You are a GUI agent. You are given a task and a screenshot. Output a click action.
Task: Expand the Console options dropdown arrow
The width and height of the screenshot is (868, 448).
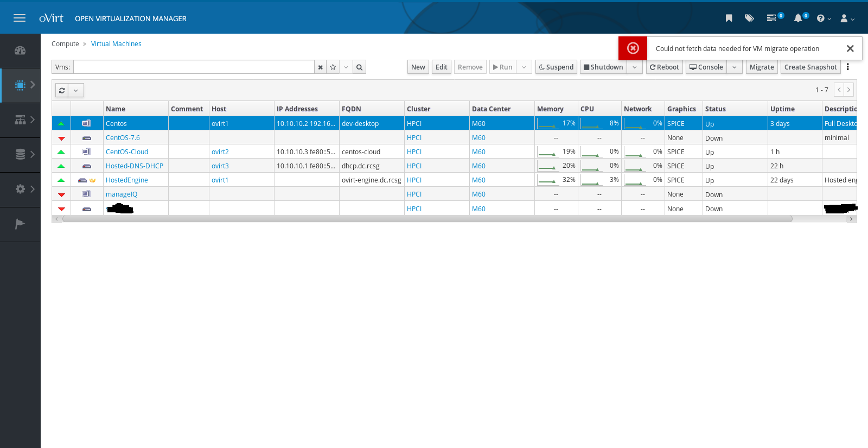coord(735,67)
